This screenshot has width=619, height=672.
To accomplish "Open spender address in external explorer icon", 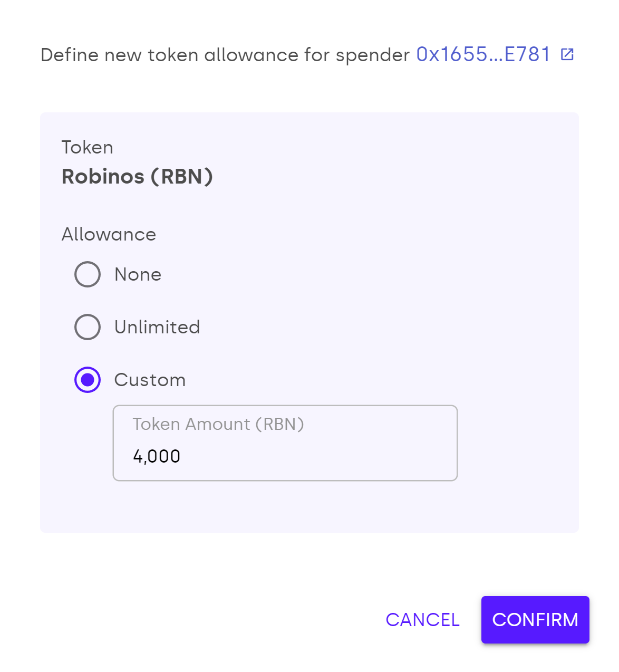I will coord(567,54).
